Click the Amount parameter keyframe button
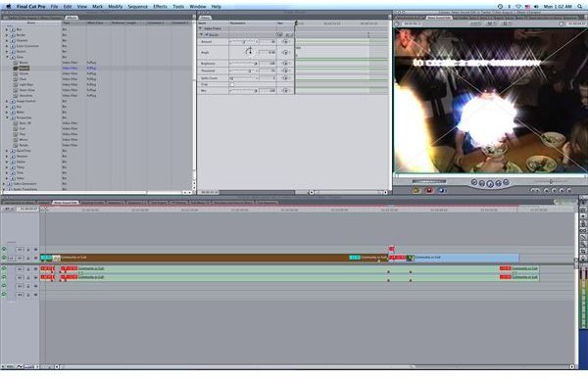This screenshot has height=380, width=588. 286,41
